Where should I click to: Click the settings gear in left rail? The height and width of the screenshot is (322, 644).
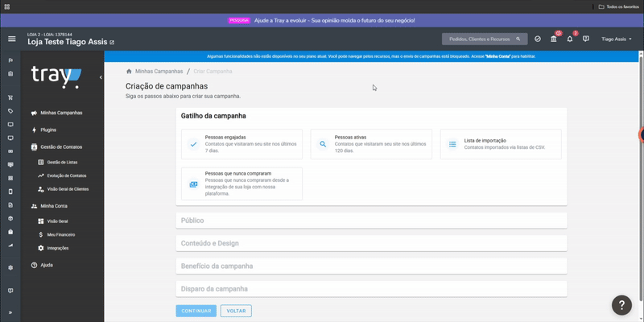(x=10, y=267)
